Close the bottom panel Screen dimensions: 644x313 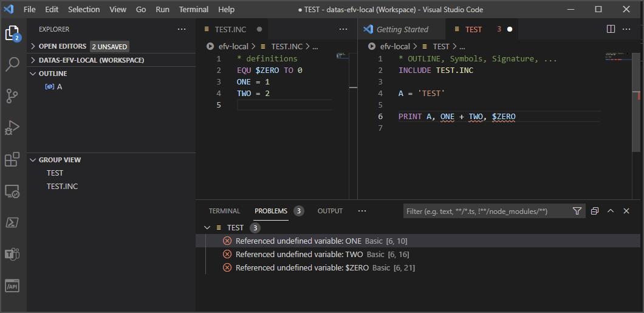coord(626,211)
